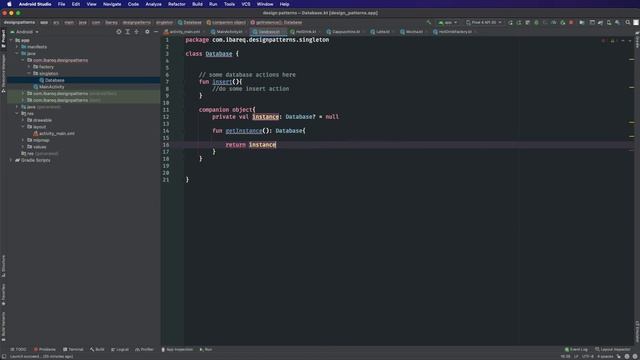Open the Favorites side tab
Viewport: 640px width, 360px height.
click(x=3, y=294)
